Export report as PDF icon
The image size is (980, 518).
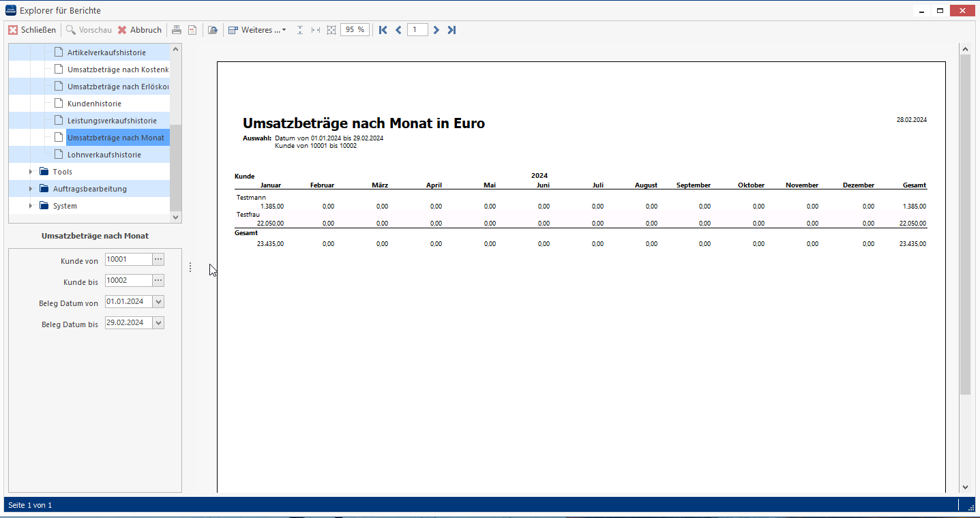point(192,30)
